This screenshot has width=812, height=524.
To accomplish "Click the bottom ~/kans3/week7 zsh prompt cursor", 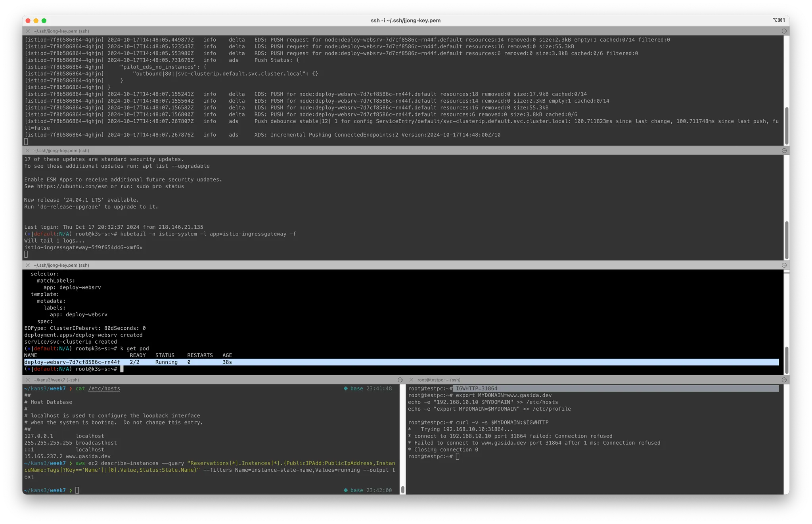I will (77, 490).
